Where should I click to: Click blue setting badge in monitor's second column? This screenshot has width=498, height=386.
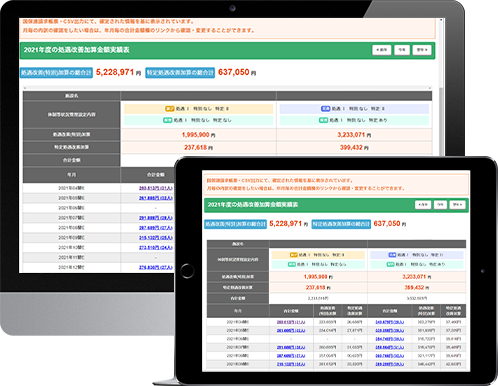click(325, 109)
